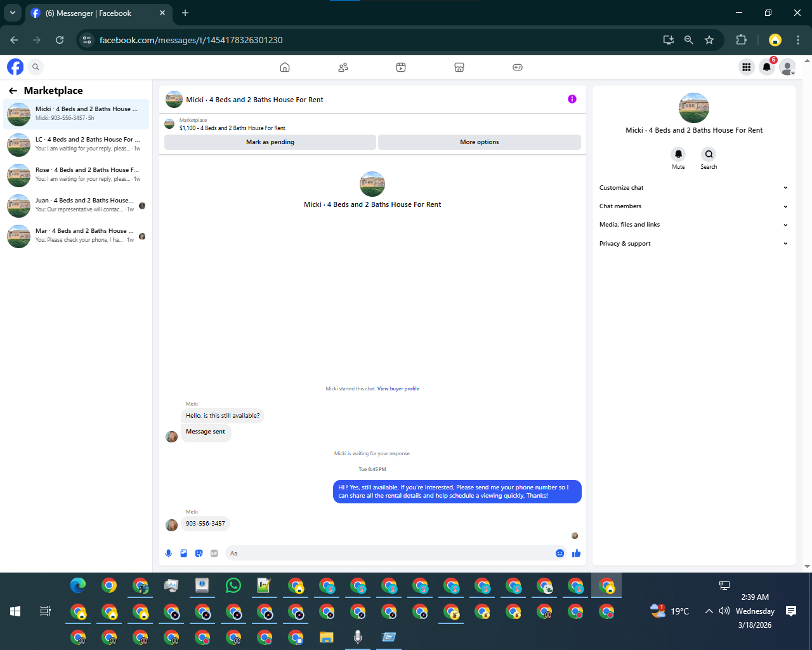Open the emoji picker in message box
812x650 pixels.
(560, 554)
